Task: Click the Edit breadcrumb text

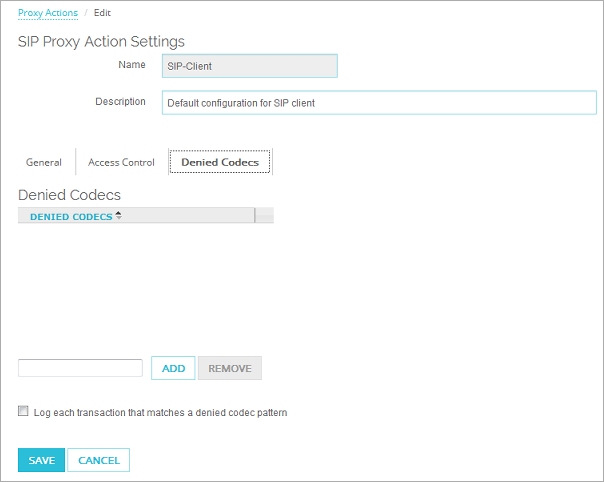Action: tap(102, 13)
